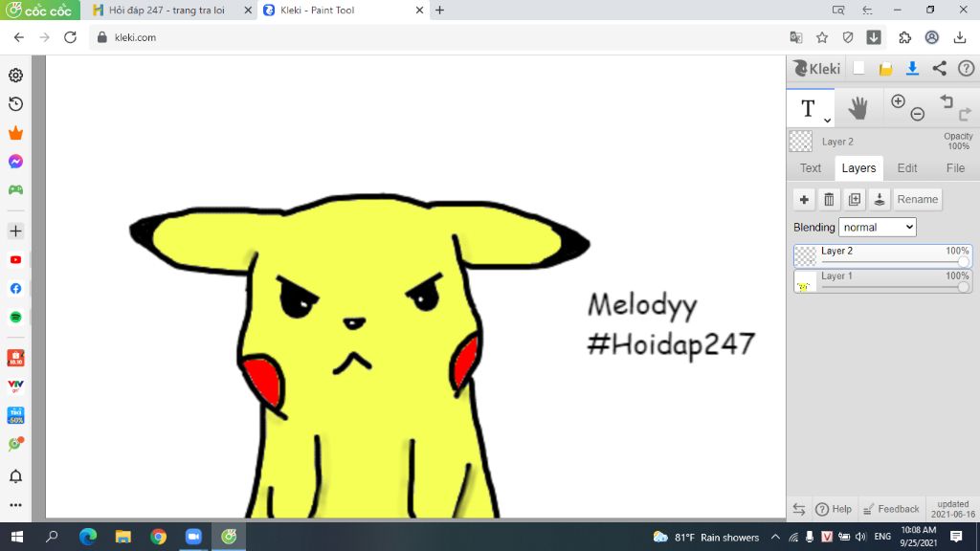Click the Kleki logo
Viewport: 980px width, 551px height.
(816, 69)
